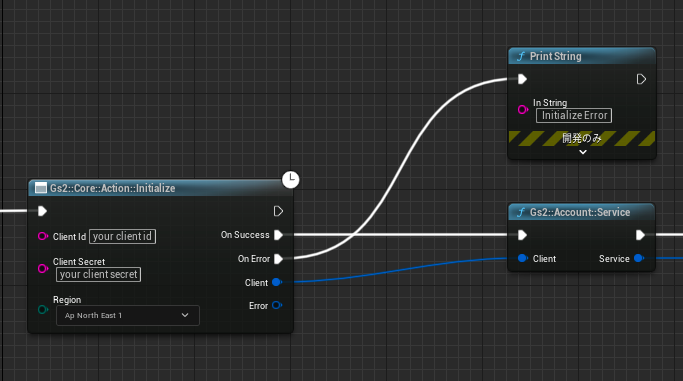Click the In String Initialize Error field
The width and height of the screenshot is (683, 381).
point(574,115)
